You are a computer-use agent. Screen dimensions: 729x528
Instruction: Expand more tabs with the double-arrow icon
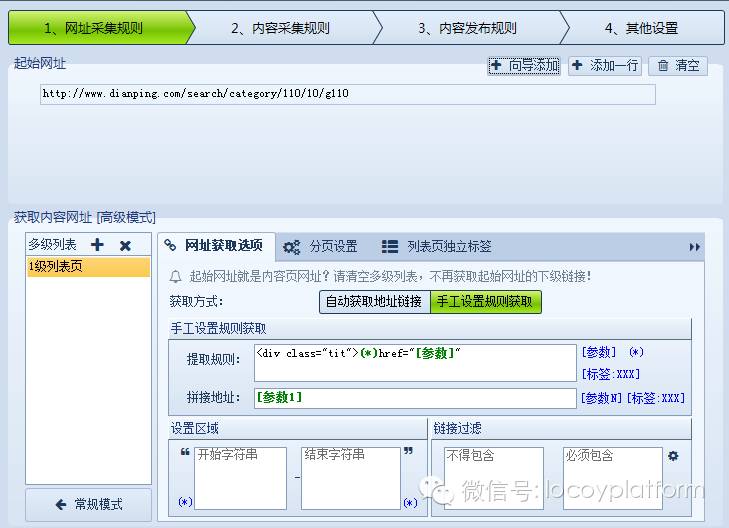pos(695,247)
